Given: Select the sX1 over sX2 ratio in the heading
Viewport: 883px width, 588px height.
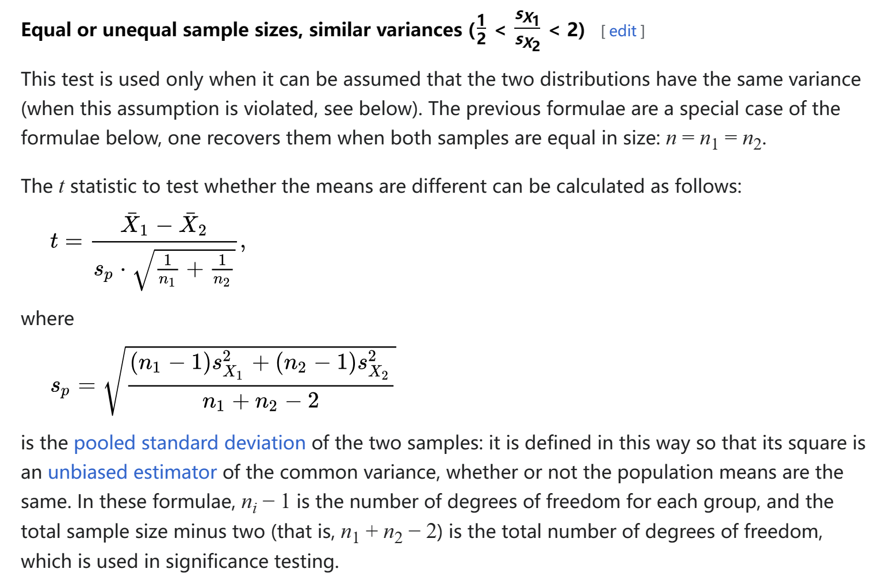Looking at the screenshot, I should point(527,30).
